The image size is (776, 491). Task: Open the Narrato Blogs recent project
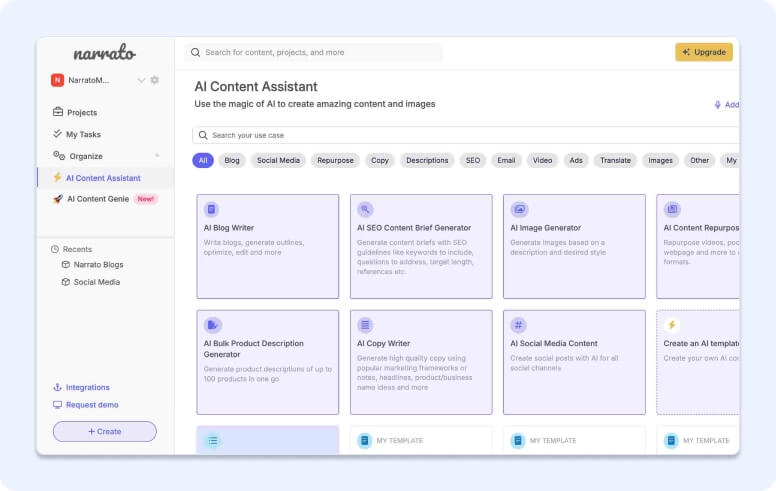(x=98, y=264)
